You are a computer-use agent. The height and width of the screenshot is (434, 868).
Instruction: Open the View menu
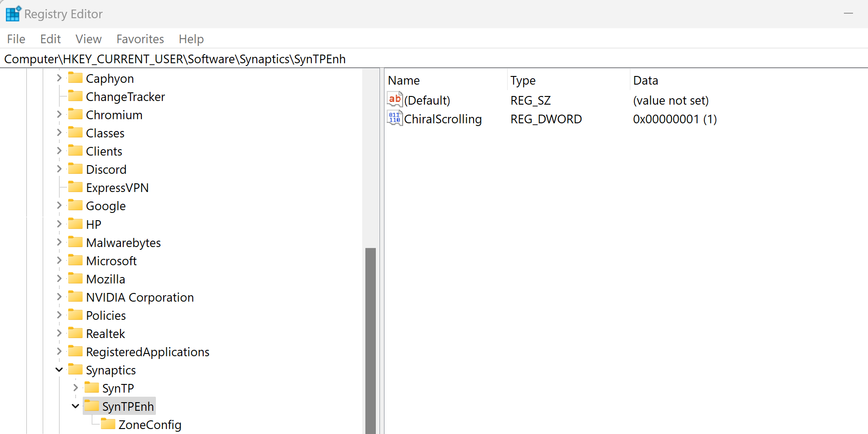(88, 39)
